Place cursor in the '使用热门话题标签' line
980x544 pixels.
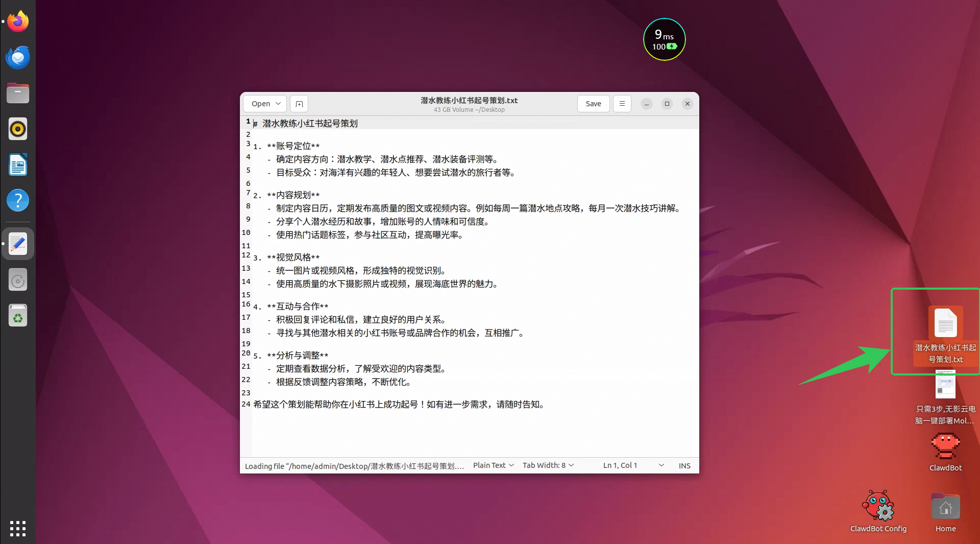[365, 235]
